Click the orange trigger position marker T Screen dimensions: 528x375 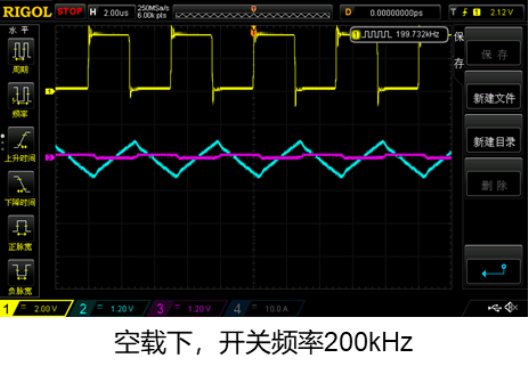click(x=254, y=32)
